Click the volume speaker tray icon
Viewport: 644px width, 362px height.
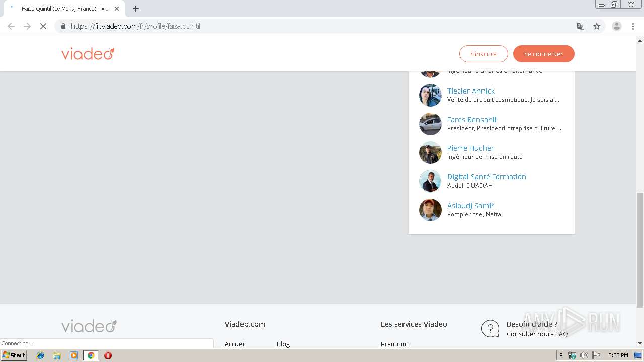584,355
